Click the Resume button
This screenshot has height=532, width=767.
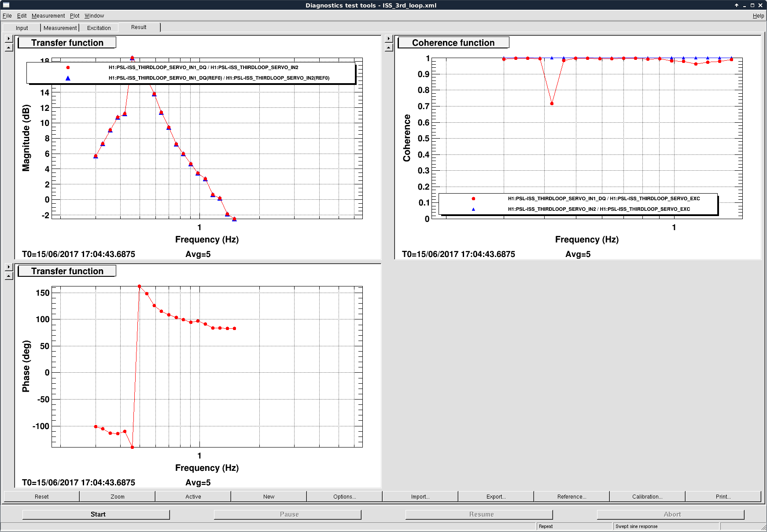(x=479, y=514)
